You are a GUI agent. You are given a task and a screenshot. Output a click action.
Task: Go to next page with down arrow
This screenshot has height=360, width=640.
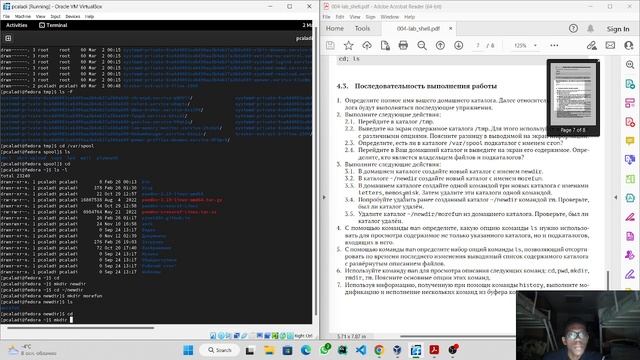click(458, 45)
